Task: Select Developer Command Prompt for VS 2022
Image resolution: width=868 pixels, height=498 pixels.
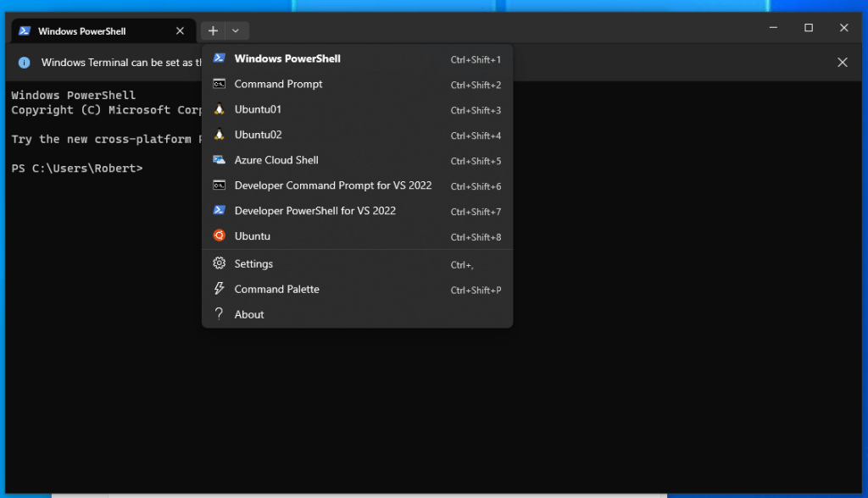Action: [332, 185]
